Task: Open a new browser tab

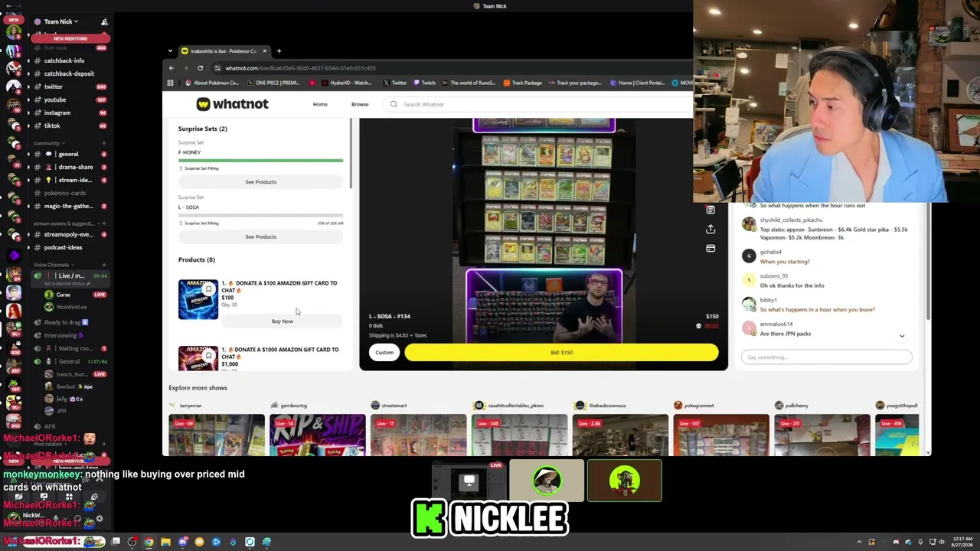Action: [279, 51]
